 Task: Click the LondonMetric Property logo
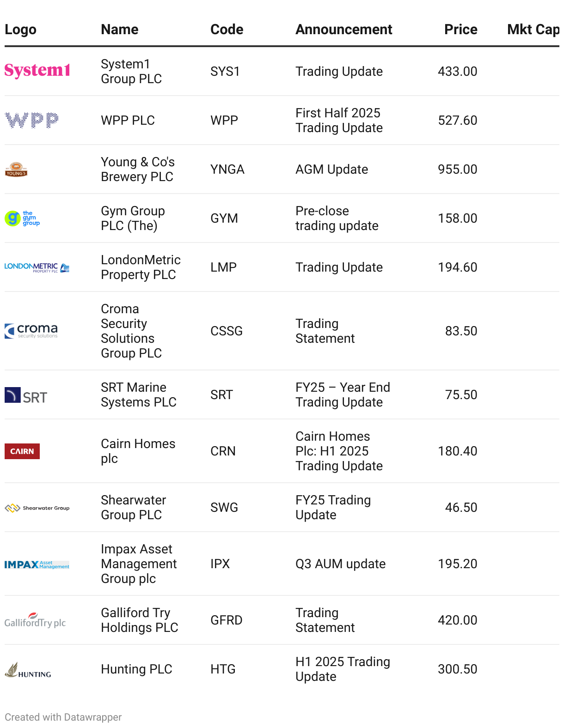[37, 267]
